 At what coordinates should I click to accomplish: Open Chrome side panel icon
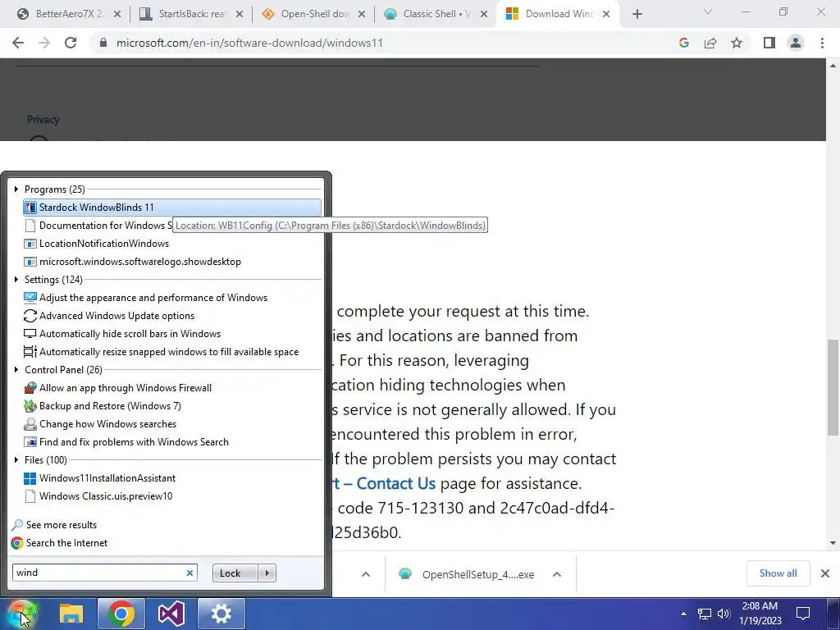769,43
